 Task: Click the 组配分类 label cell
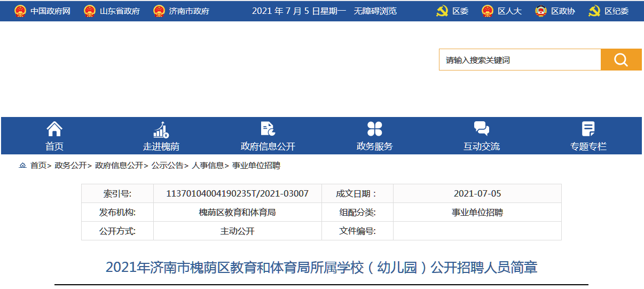point(358,212)
